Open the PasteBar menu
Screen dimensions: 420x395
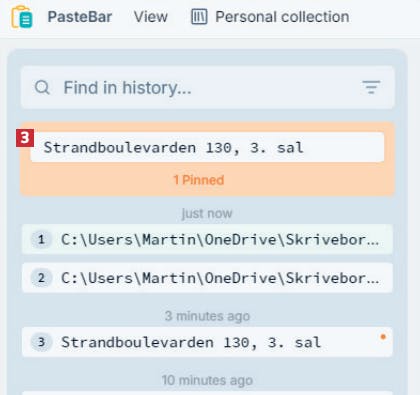point(80,17)
